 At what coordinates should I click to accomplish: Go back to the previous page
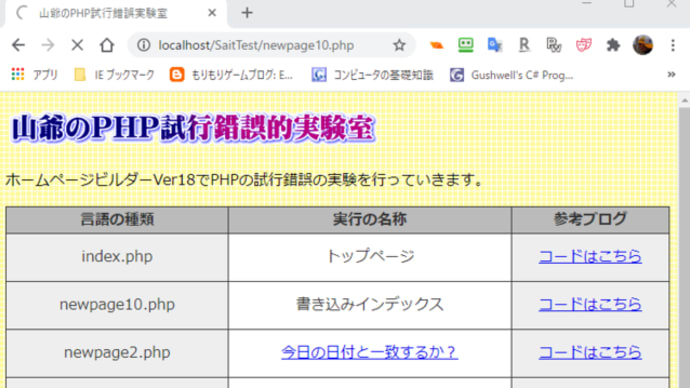18,45
